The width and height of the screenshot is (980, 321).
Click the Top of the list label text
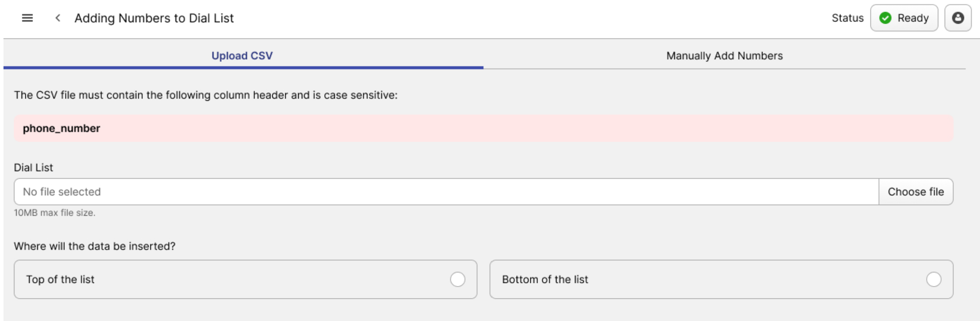click(x=60, y=279)
